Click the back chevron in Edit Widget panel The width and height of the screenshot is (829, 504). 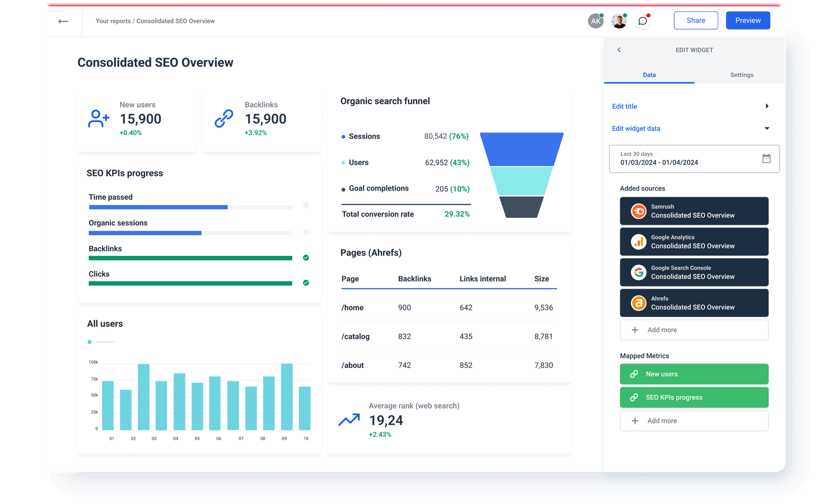619,50
